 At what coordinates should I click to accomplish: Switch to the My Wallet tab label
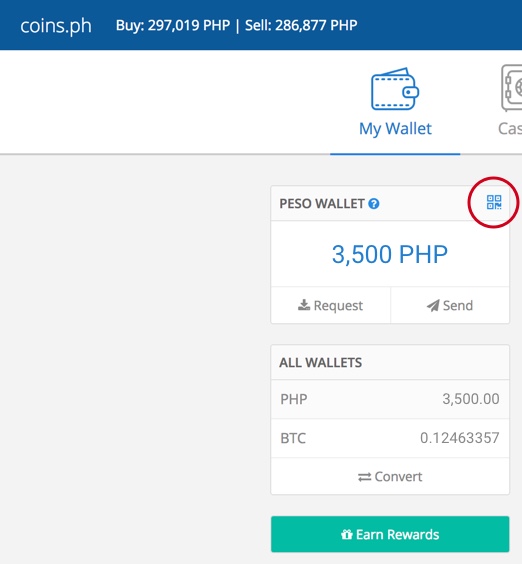pyautogui.click(x=395, y=129)
